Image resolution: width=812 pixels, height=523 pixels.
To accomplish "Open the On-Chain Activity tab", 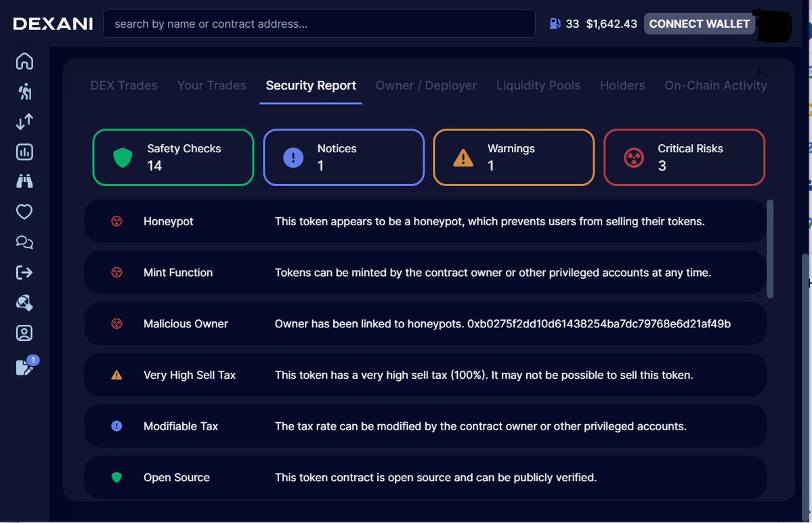I will click(x=716, y=85).
